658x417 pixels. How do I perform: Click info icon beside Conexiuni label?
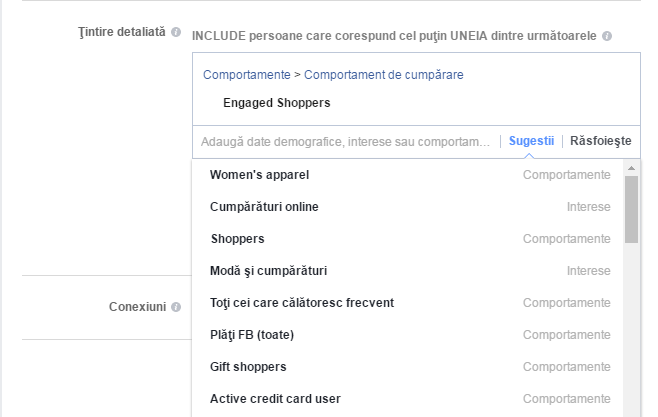176,307
